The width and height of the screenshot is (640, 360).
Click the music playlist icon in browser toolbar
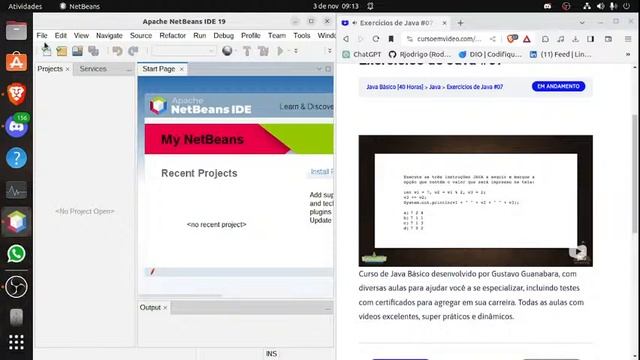coord(561,39)
